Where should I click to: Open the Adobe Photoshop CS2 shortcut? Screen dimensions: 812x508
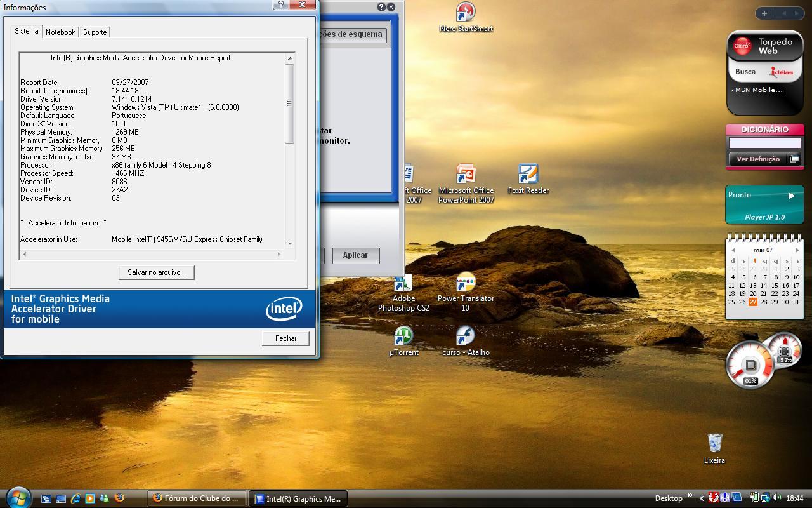(x=403, y=293)
